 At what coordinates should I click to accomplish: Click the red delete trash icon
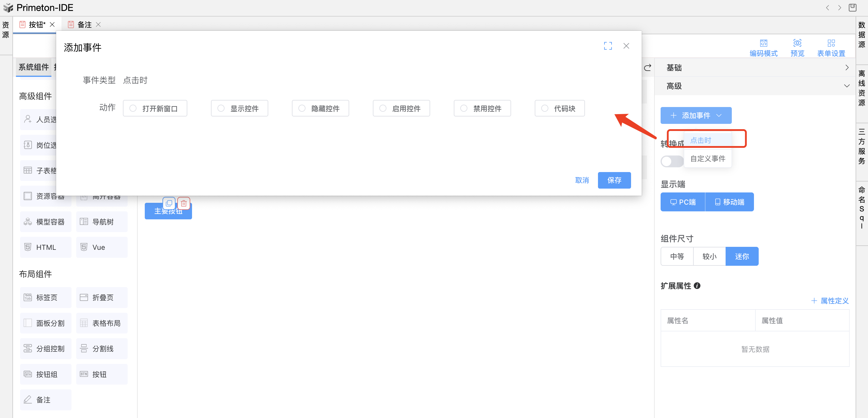point(184,203)
